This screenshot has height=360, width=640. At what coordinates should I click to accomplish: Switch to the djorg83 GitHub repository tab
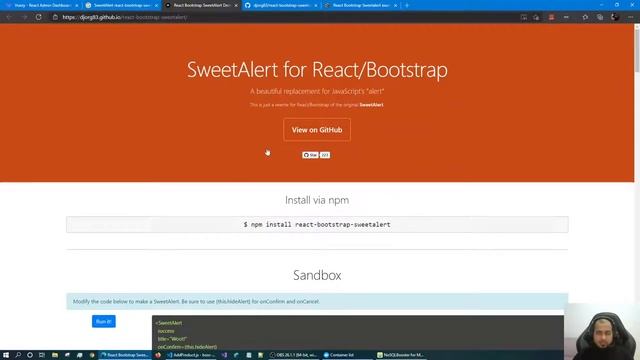[x=281, y=5]
